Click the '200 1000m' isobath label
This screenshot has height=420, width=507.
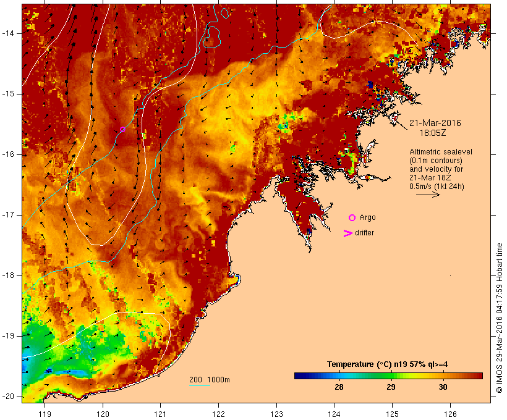click(x=210, y=380)
